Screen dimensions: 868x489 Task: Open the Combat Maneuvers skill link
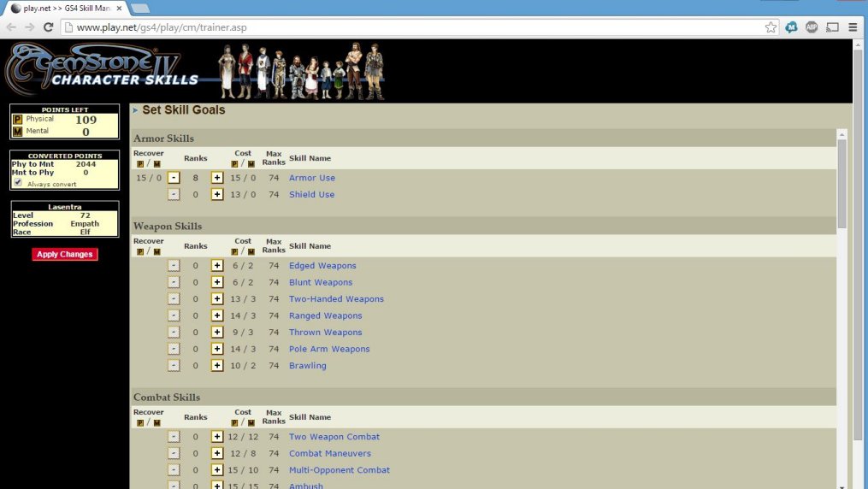click(x=329, y=453)
